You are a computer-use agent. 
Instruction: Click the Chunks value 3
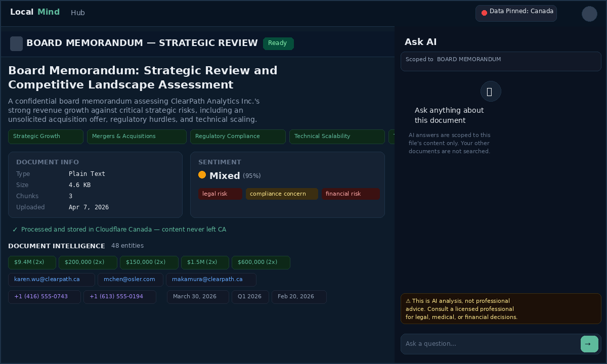click(x=71, y=196)
